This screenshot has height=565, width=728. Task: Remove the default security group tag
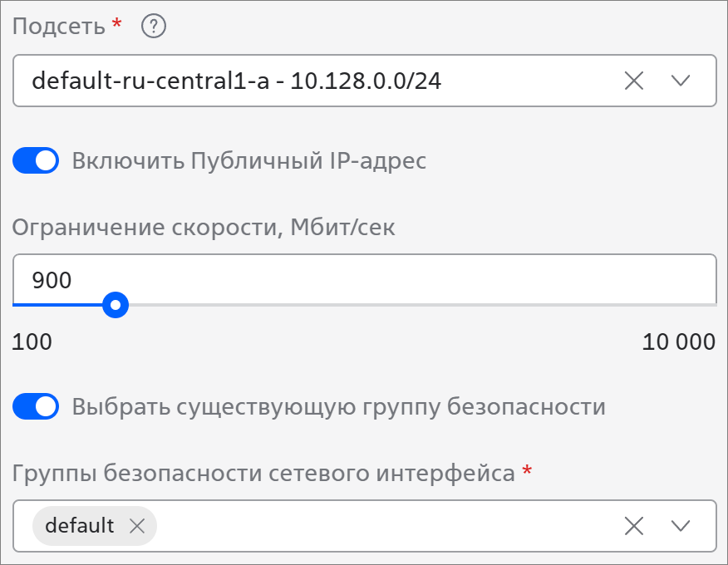click(x=137, y=526)
